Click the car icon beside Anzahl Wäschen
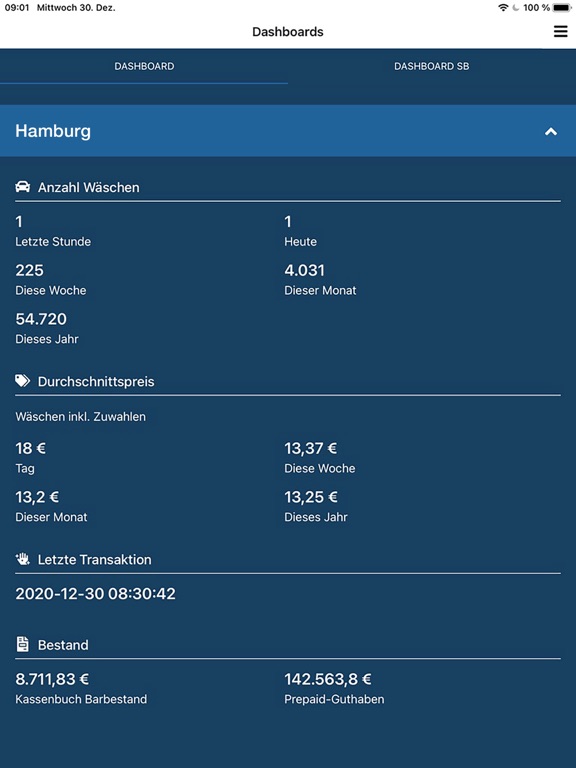Viewport: 576px width, 768px height. tap(23, 187)
